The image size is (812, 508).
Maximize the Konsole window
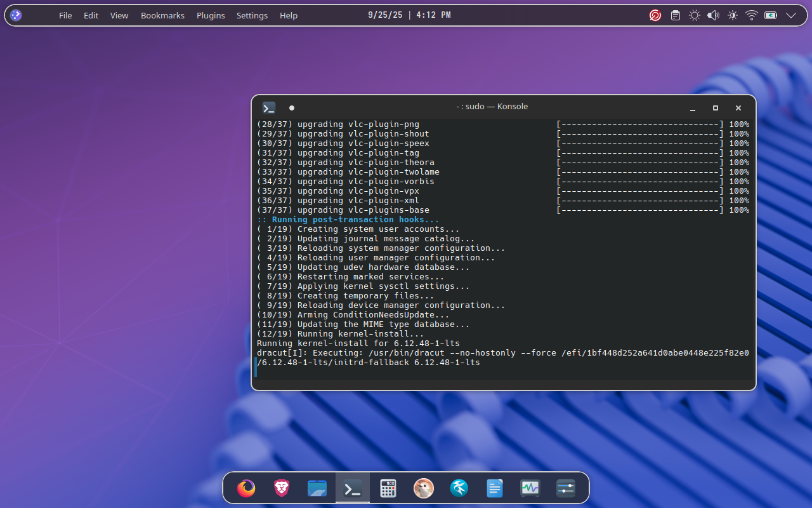(716, 108)
